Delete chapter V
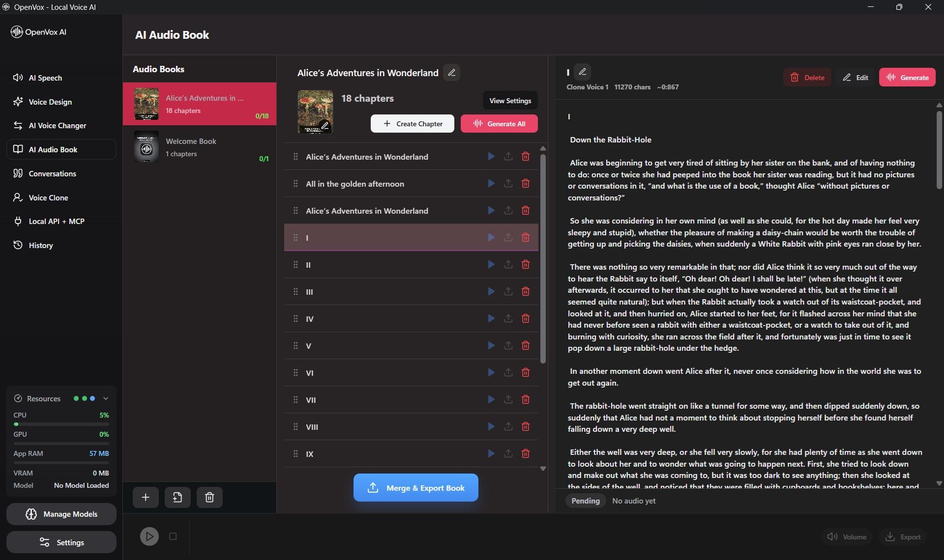 [525, 345]
